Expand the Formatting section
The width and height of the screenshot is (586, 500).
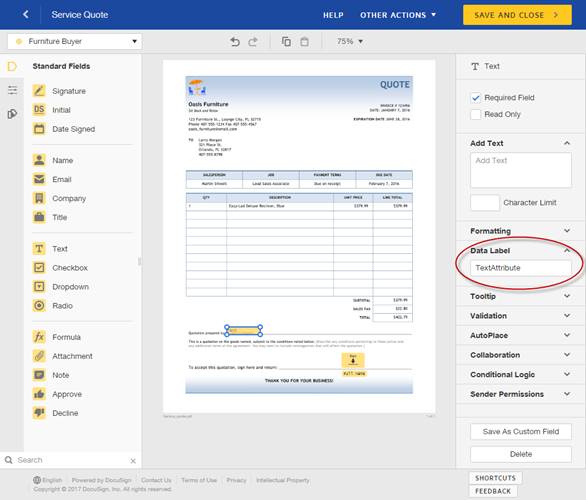click(521, 231)
